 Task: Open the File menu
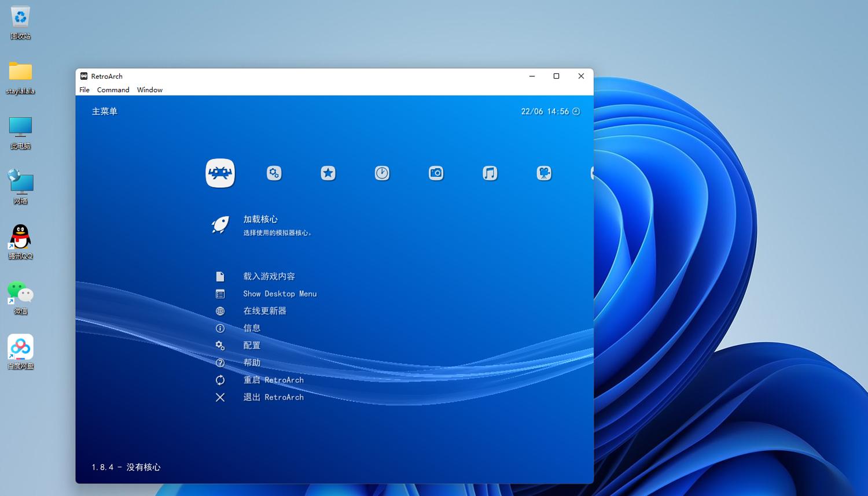(84, 90)
